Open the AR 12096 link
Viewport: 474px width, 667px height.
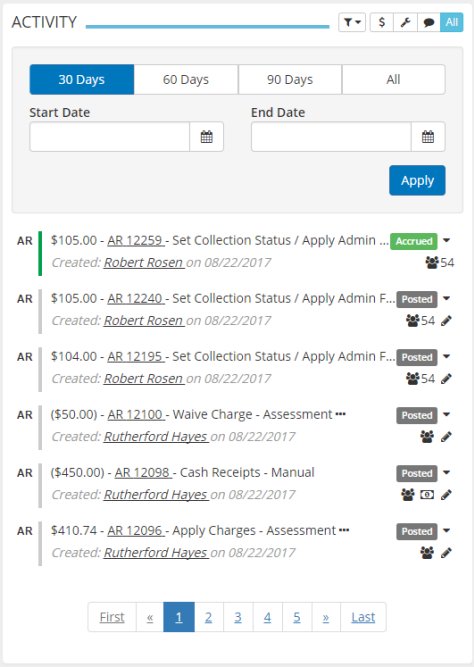(135, 531)
